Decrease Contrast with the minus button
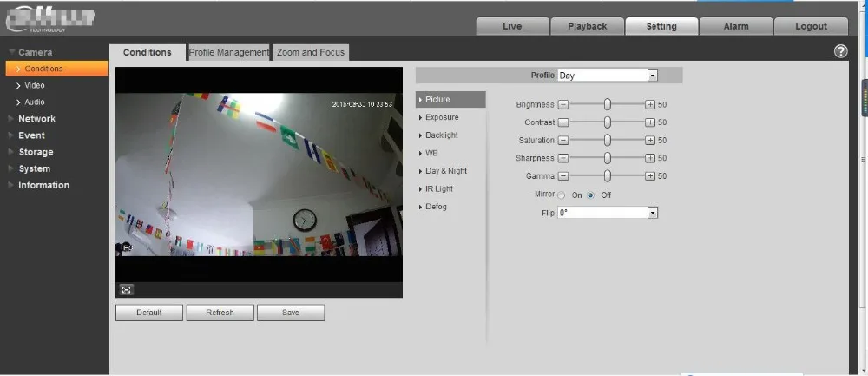This screenshot has width=868, height=376. click(x=563, y=122)
